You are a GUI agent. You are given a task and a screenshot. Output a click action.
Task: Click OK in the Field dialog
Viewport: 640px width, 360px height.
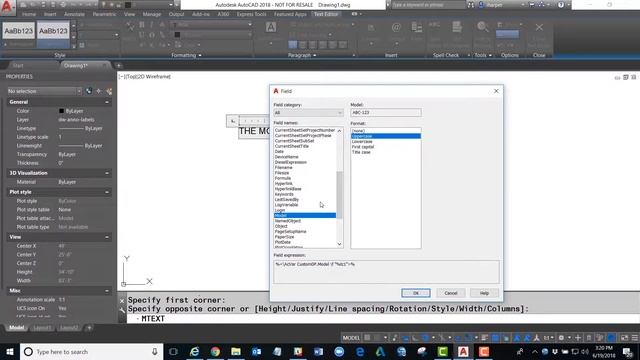(416, 293)
